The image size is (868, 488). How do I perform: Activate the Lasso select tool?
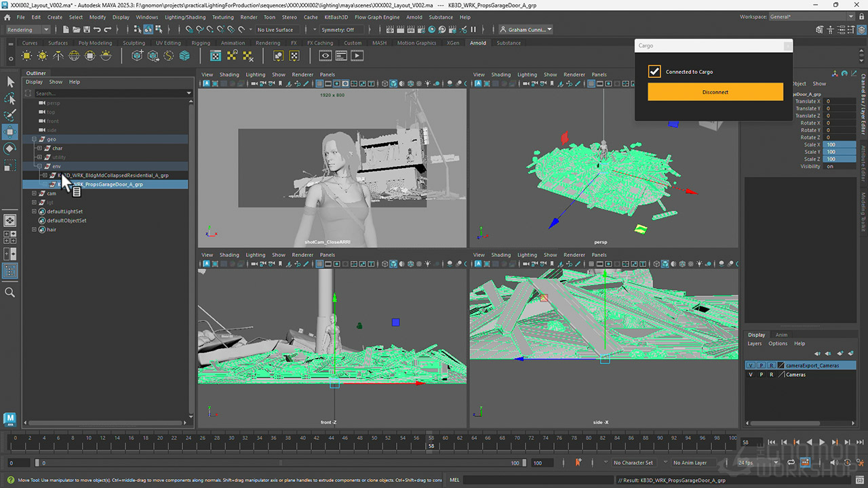(10, 99)
